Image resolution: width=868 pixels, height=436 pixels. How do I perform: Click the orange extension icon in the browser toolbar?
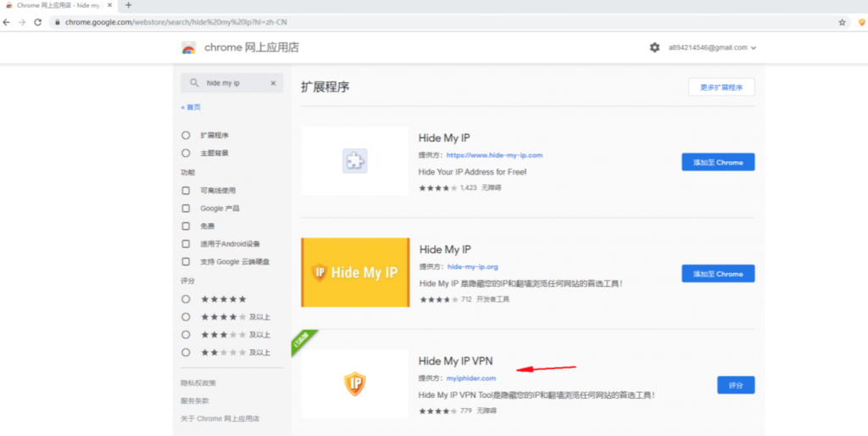tap(861, 23)
